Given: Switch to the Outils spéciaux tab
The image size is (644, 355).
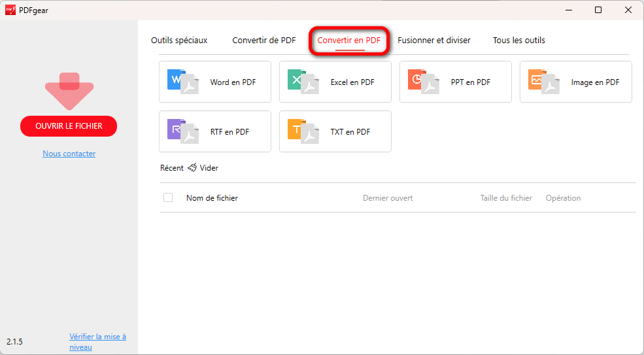Looking at the screenshot, I should click(x=179, y=41).
